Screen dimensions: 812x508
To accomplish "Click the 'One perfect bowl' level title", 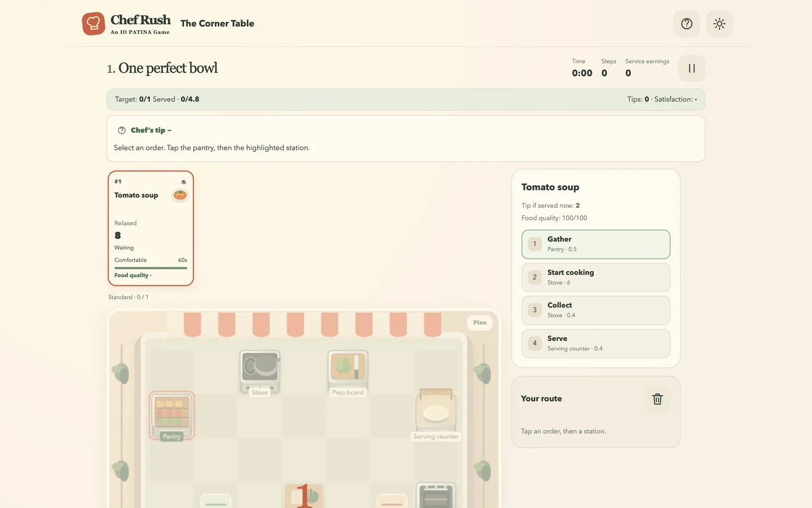I will pyautogui.click(x=168, y=68).
